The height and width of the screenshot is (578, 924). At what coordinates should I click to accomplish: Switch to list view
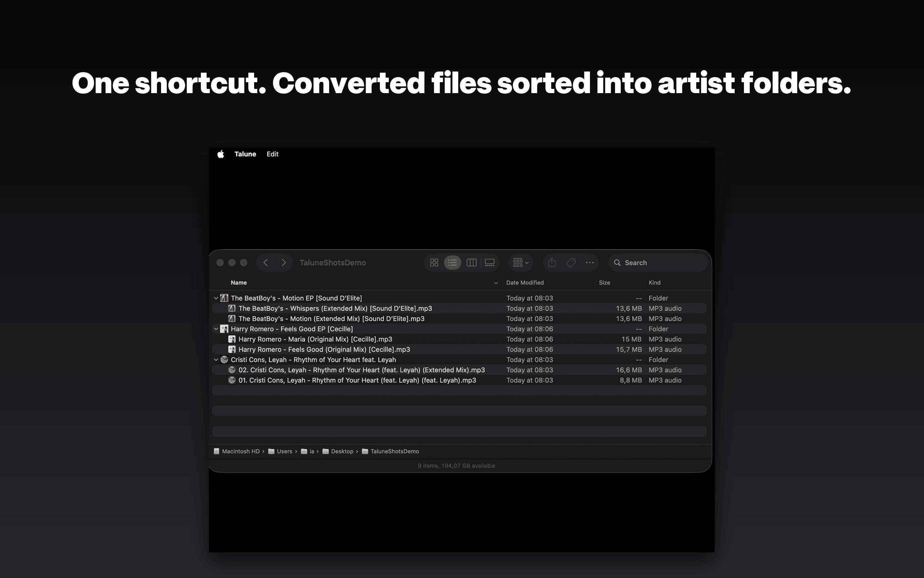click(x=452, y=263)
